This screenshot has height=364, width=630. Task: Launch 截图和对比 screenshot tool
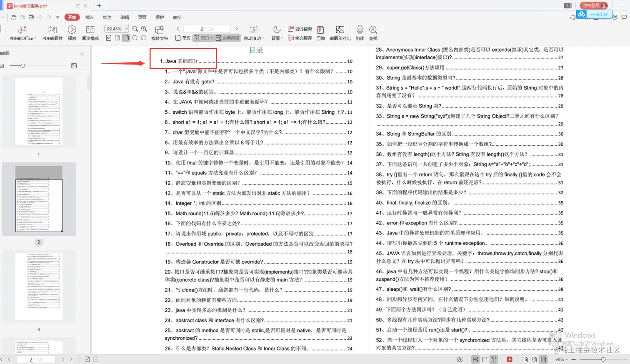pos(340,33)
